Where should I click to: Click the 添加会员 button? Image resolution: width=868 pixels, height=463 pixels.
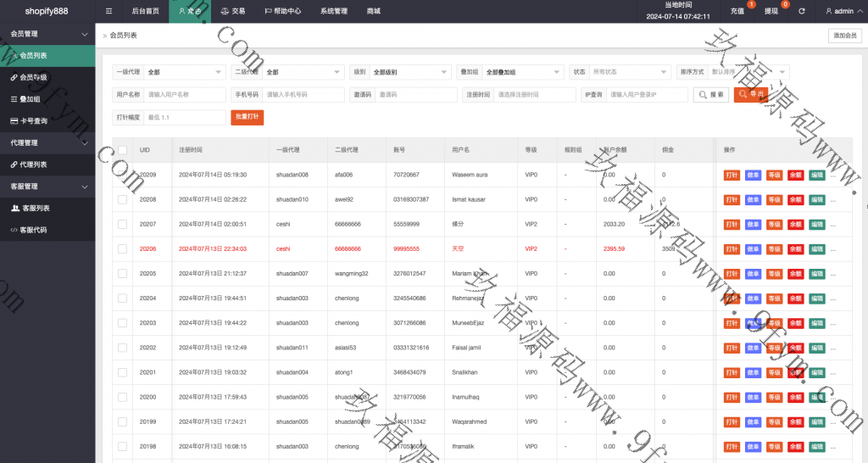tap(844, 36)
